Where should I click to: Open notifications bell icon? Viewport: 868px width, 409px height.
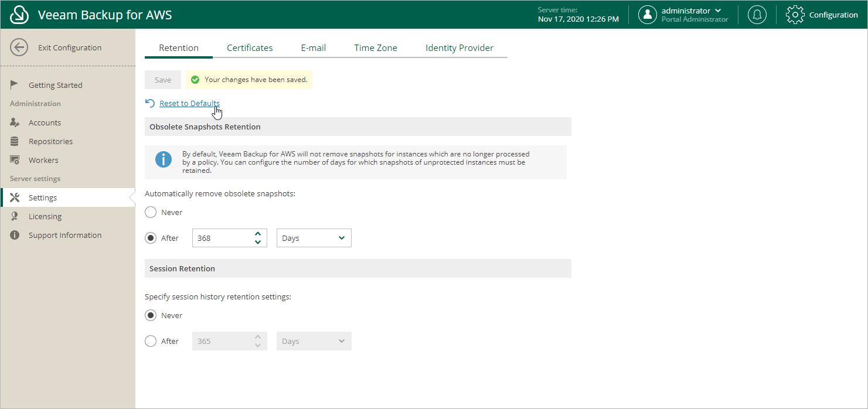(757, 15)
